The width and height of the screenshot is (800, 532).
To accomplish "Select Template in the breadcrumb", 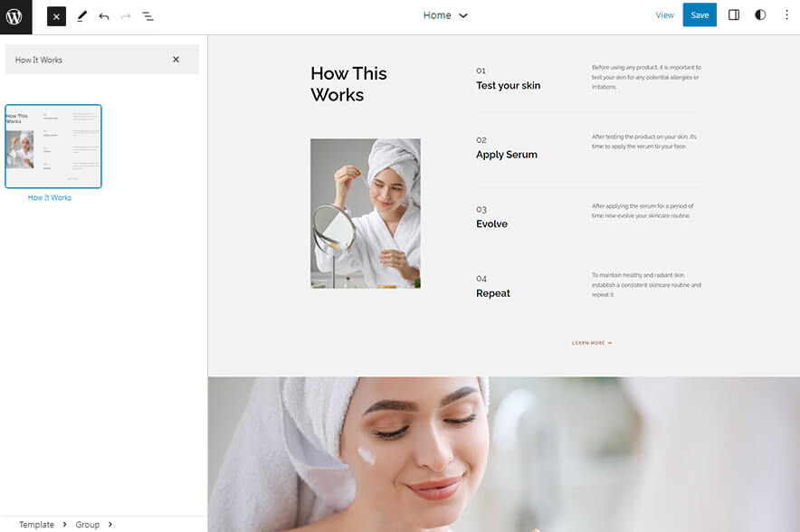I will tap(36, 525).
